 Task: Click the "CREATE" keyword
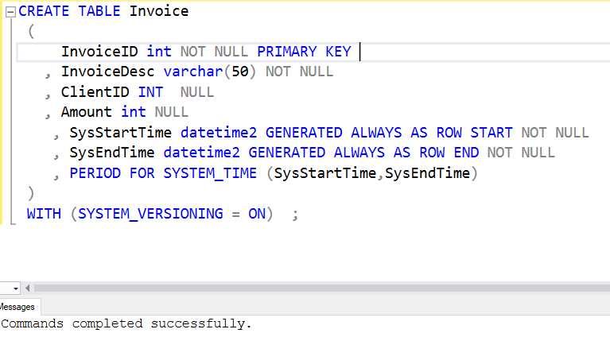point(44,11)
